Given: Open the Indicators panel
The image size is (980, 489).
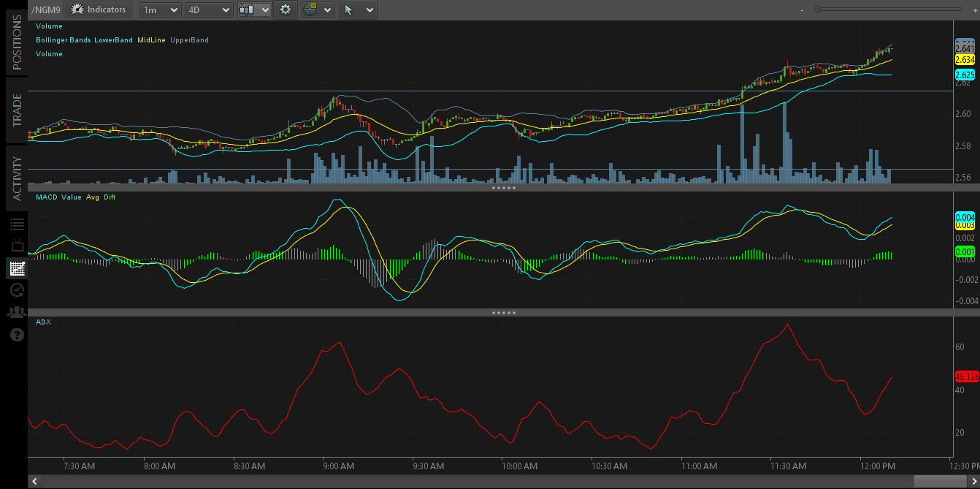Looking at the screenshot, I should point(98,10).
